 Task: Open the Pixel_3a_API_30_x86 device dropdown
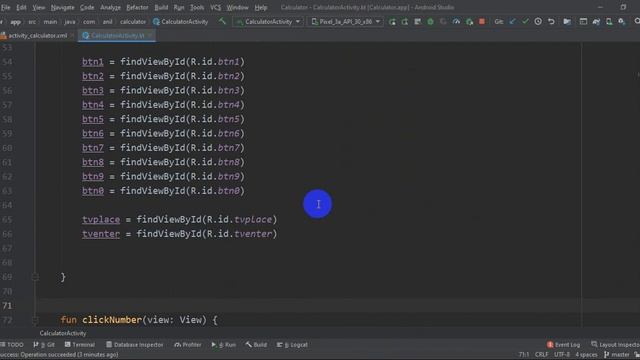(x=346, y=22)
